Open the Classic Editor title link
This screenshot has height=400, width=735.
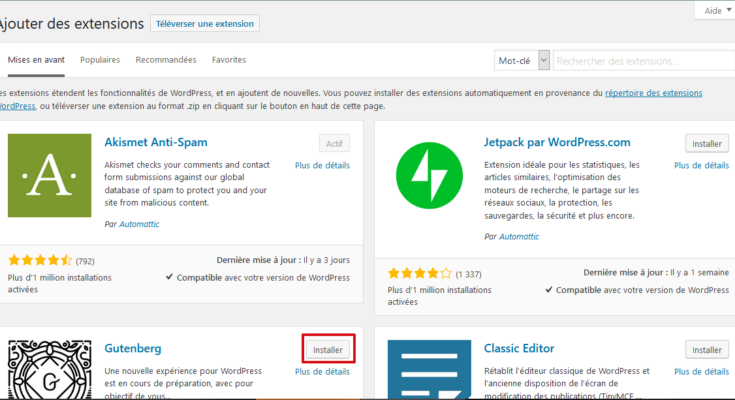(519, 348)
